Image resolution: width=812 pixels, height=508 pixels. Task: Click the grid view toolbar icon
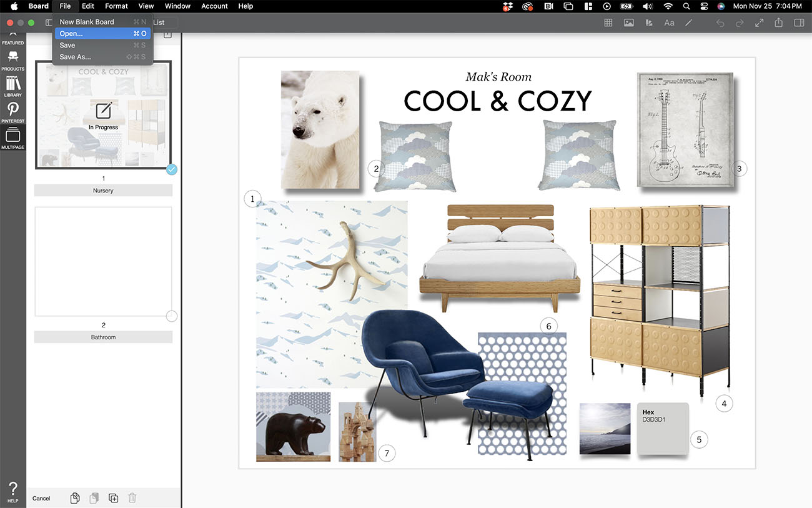[608, 22]
